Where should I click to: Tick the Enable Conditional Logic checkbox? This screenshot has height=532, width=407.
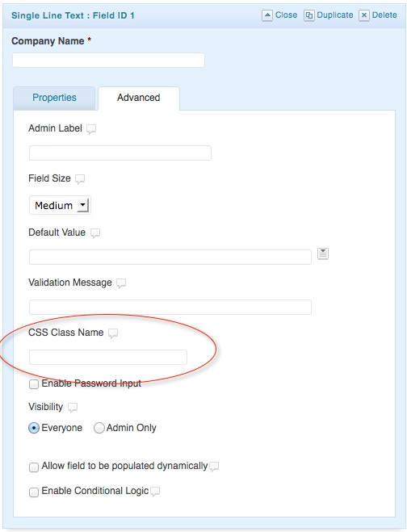(x=34, y=492)
